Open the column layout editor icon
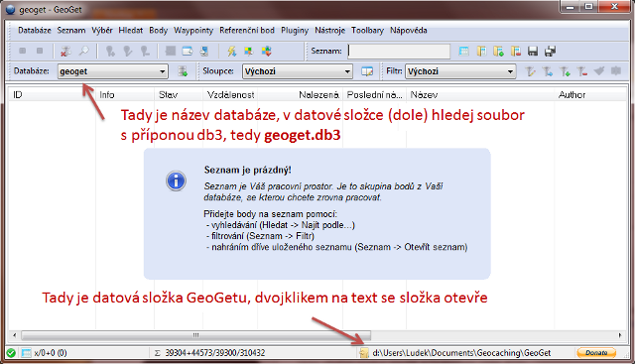This screenshot has width=635, height=364. [x=367, y=71]
